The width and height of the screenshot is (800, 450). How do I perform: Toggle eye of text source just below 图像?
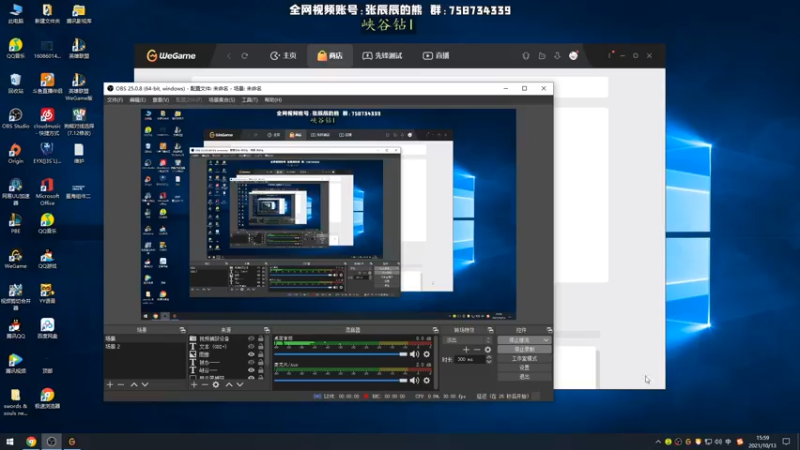(x=251, y=362)
